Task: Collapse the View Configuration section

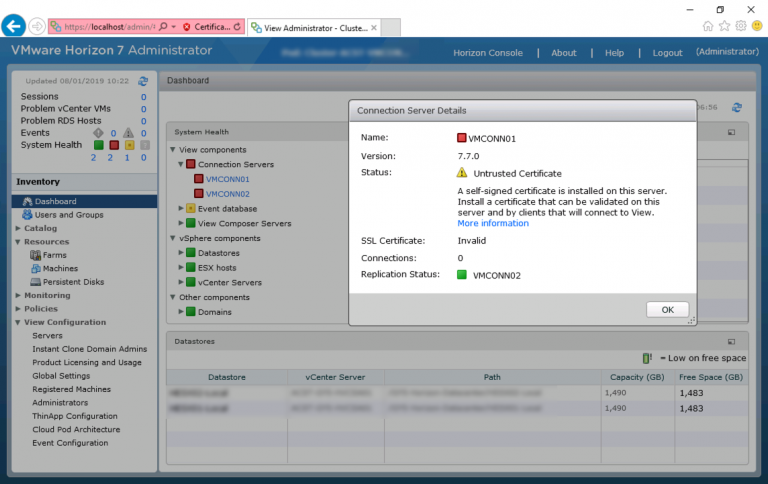Action: (x=18, y=322)
